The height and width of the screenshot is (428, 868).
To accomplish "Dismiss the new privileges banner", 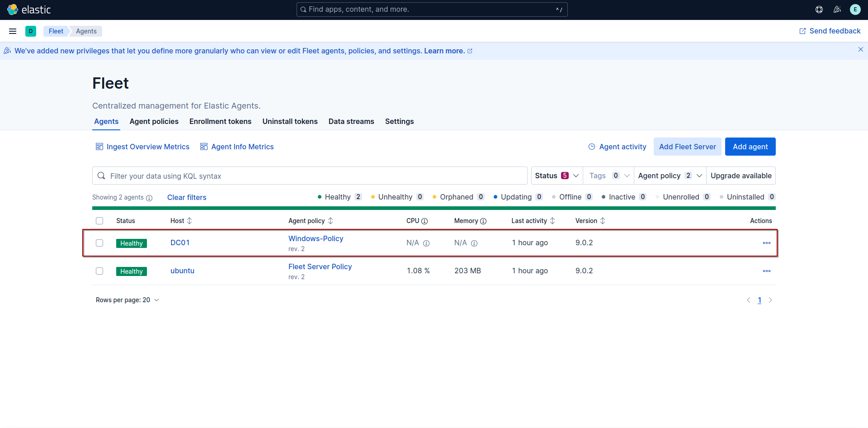I will [x=861, y=50].
